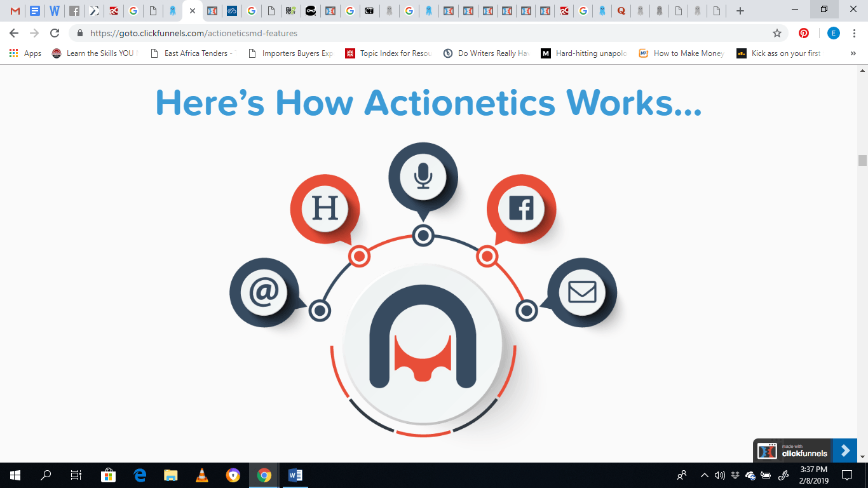Open the Pinterest extension
868x488 pixels.
point(804,33)
